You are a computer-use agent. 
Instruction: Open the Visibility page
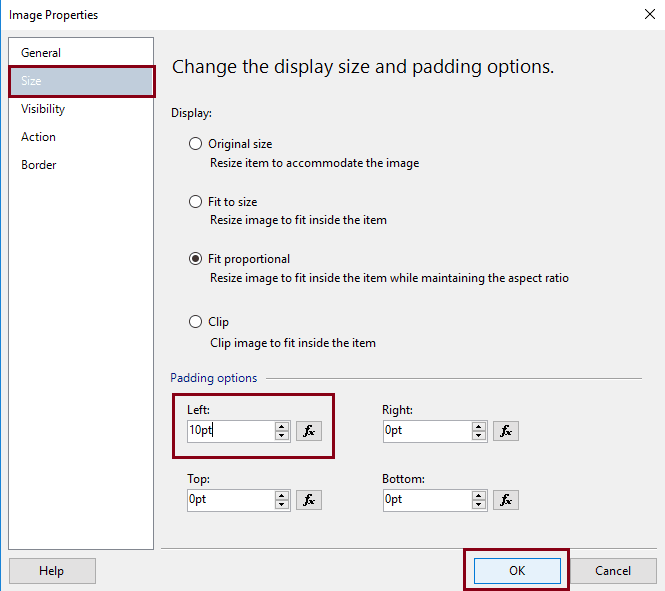43,109
